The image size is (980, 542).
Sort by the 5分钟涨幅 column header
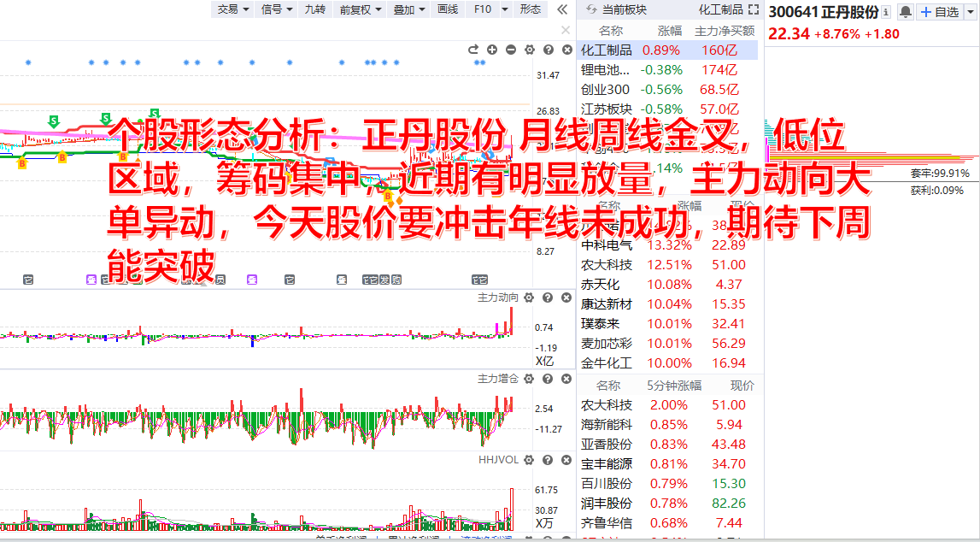674,386
